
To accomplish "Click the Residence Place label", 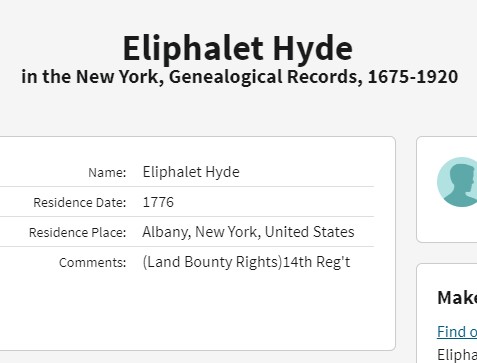I will point(78,233).
